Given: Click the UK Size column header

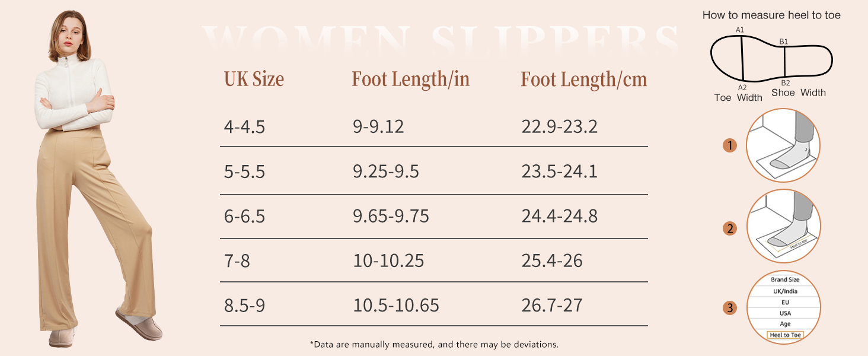Looking at the screenshot, I should click(254, 80).
